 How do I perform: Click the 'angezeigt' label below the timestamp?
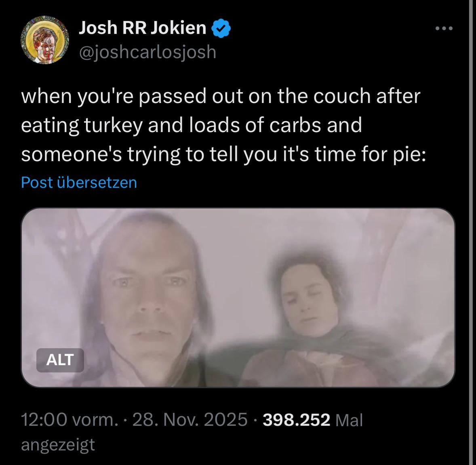[58, 445]
